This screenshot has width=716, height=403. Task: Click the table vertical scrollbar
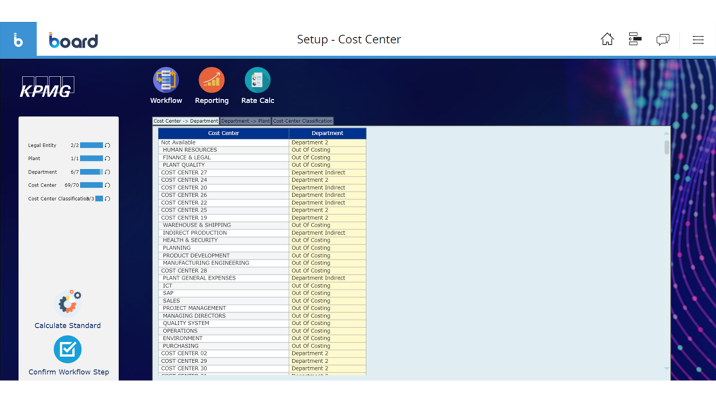[667, 148]
